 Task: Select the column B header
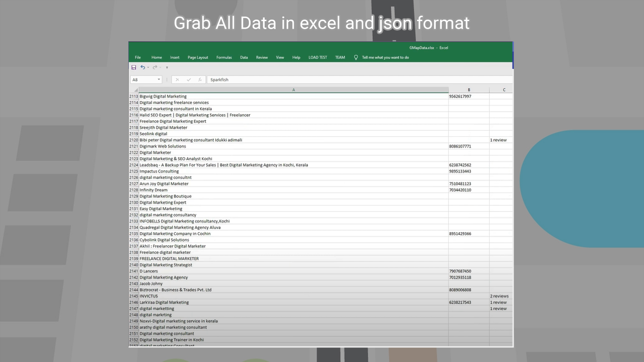click(x=468, y=89)
